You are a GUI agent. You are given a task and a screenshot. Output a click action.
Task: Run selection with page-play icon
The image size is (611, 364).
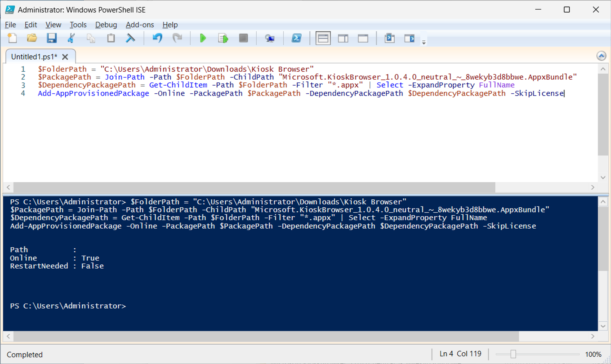[x=223, y=38]
